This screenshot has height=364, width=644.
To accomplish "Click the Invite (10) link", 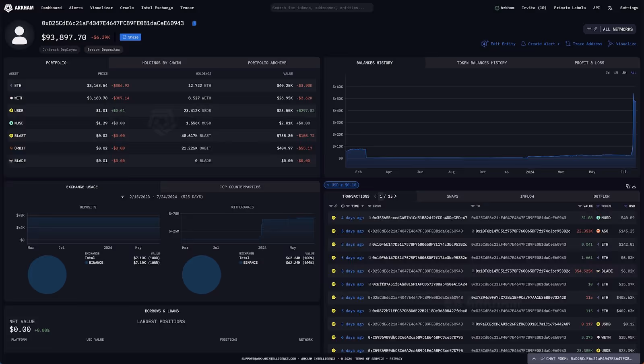I will click(x=534, y=8).
